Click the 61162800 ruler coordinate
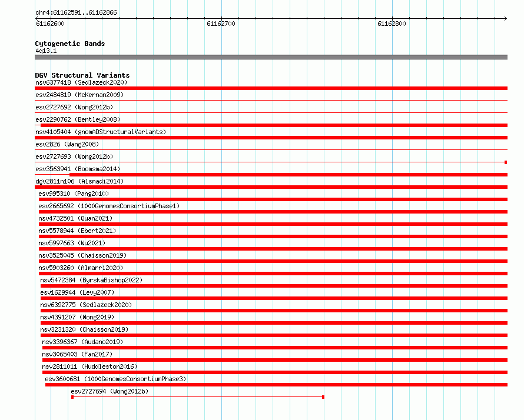This screenshot has height=420, width=524. 392,24
